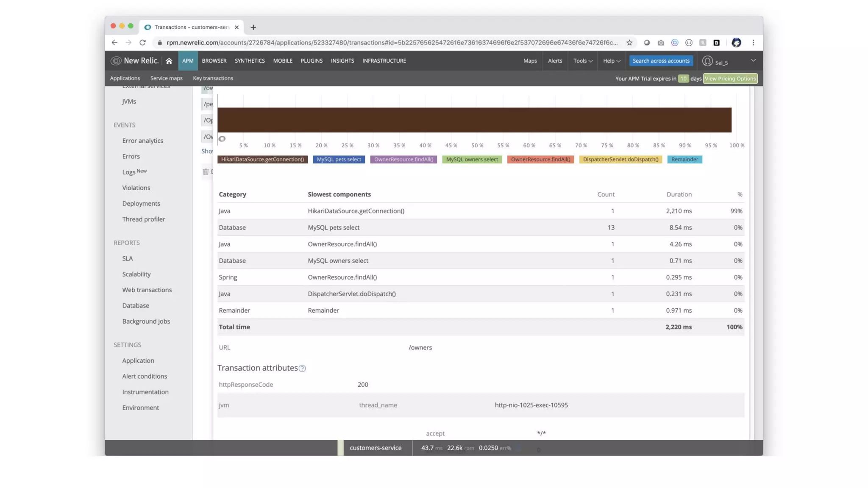Click the New Relic home icon
The image size is (868, 488).
[169, 61]
